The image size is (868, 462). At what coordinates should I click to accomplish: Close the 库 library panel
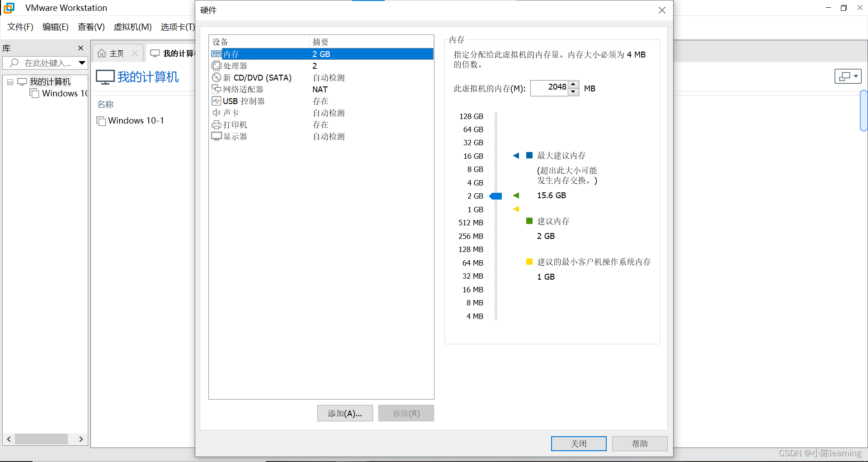[x=81, y=48]
